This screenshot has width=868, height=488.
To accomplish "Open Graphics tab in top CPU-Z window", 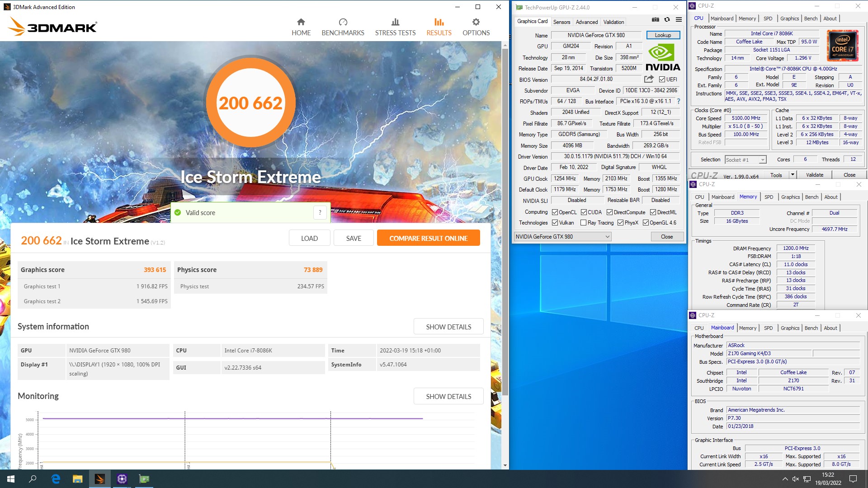I will (789, 19).
